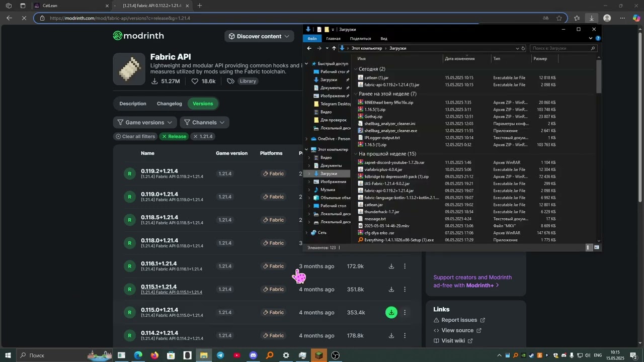Go up one folder in Explorer
The width and height of the screenshot is (644, 362).
(x=334, y=48)
